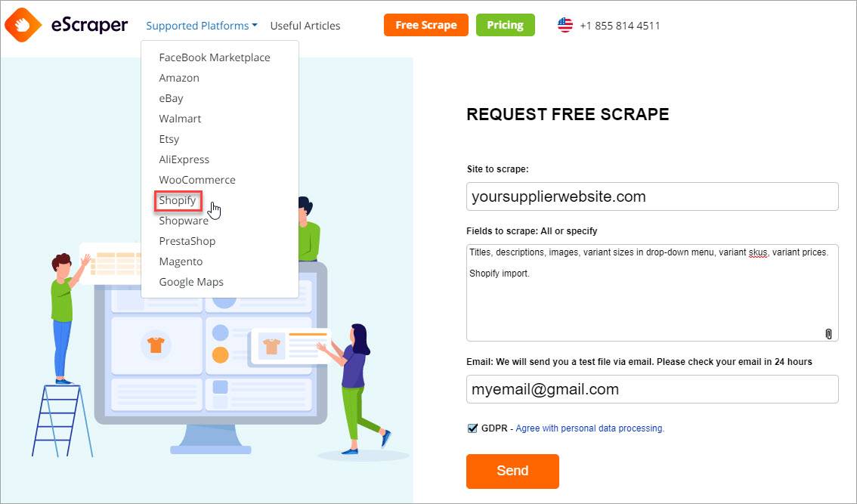Viewport: 857px width, 504px height.
Task: Click the orange t-shirt icon on the monitor illustration
Action: coord(156,345)
